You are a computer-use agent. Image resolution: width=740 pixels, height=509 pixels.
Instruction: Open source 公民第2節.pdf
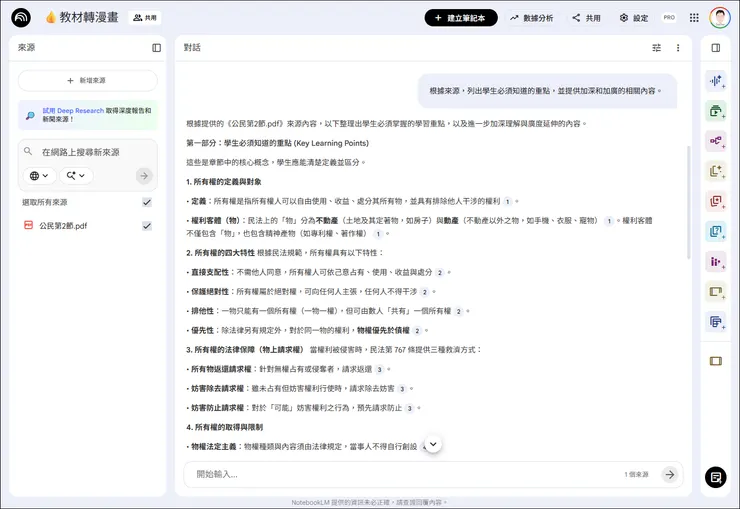click(63, 226)
